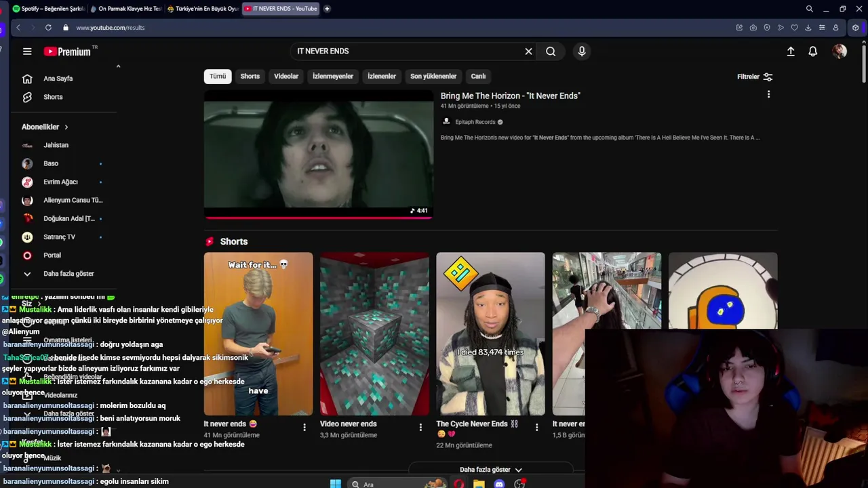Screen dimensions: 868x488
Task: Open the upload/create icon in the header
Action: [x=791, y=52]
